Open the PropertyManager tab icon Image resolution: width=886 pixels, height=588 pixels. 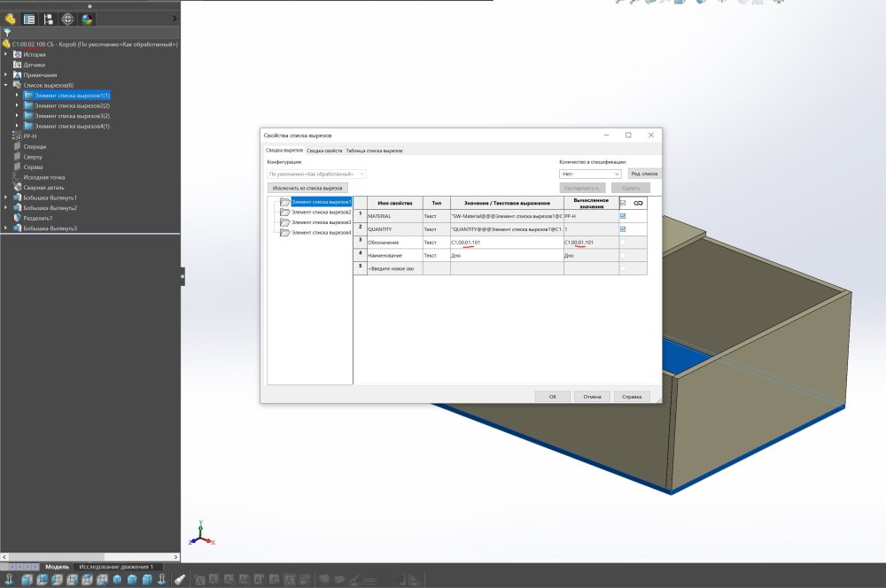coord(29,19)
